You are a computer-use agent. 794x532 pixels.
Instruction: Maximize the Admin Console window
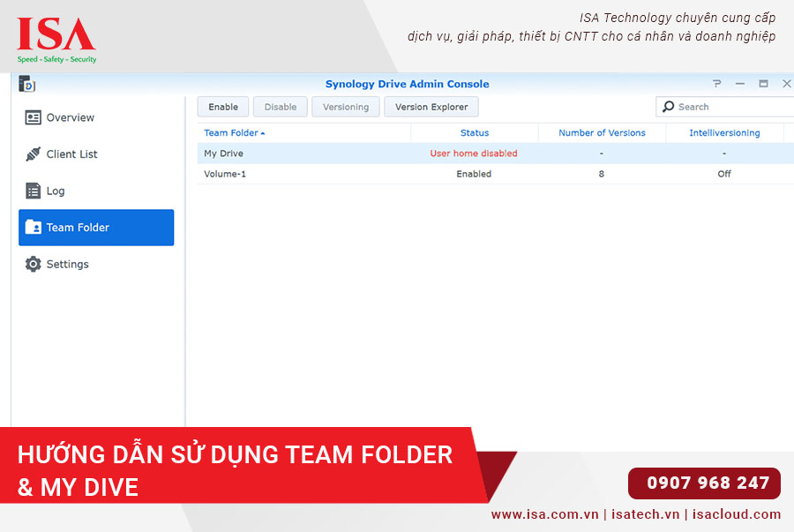[x=764, y=84]
